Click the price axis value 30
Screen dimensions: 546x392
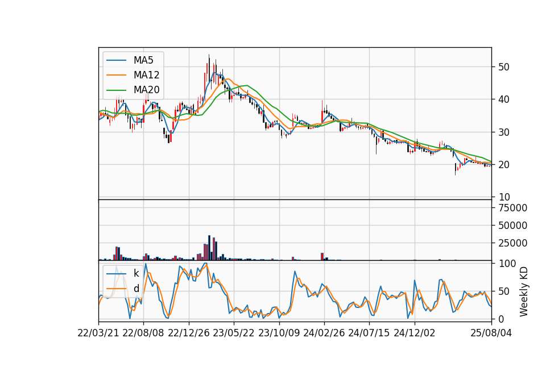pyautogui.click(x=504, y=132)
